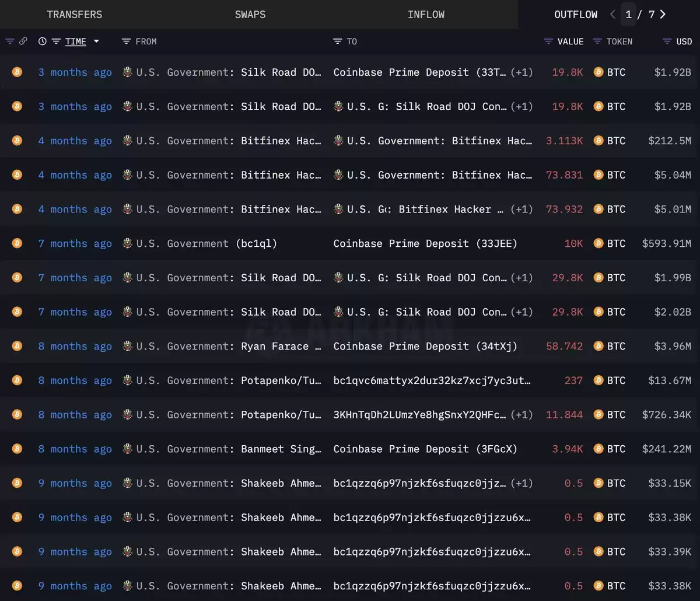The height and width of the screenshot is (601, 700).
Task: Open the U.S. Government (bc1ql) sender
Action: (x=206, y=243)
